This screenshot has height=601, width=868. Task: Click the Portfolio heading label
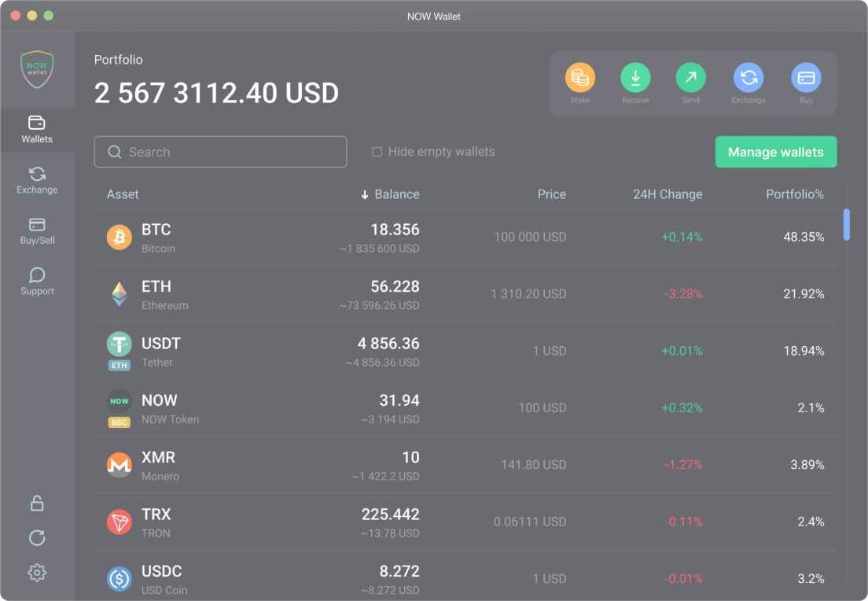pos(119,60)
